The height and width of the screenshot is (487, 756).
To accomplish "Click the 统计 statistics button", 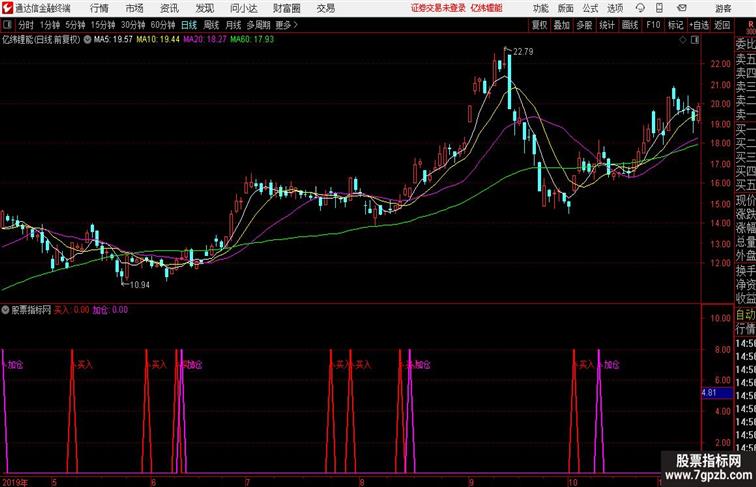I will tap(607, 25).
